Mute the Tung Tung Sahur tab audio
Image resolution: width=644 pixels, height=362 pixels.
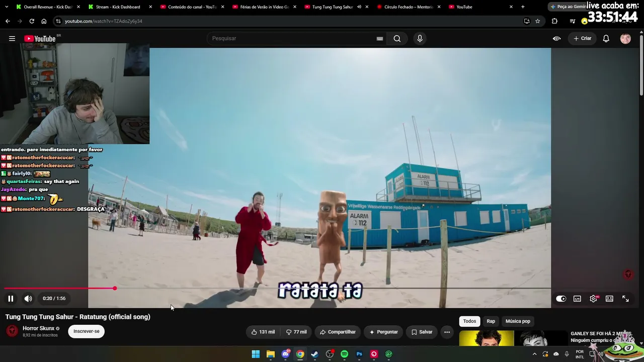pos(359,7)
